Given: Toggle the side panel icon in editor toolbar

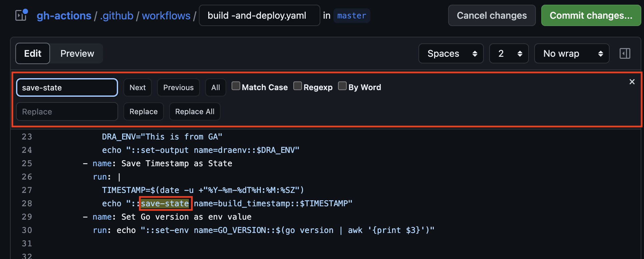Looking at the screenshot, I should click(x=625, y=53).
